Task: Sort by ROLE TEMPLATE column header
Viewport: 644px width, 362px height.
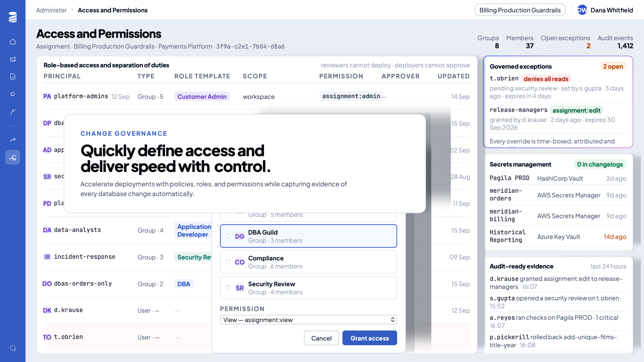Action: point(202,76)
